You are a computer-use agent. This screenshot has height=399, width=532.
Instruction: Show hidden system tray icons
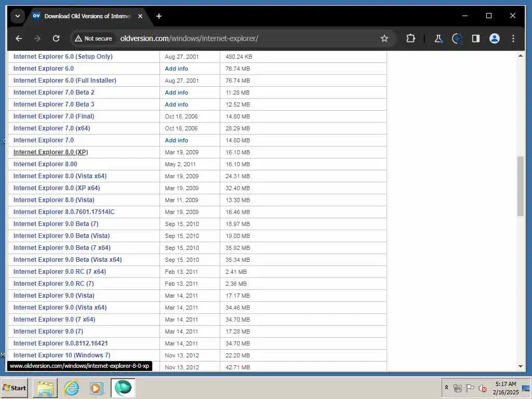pyautogui.click(x=446, y=388)
